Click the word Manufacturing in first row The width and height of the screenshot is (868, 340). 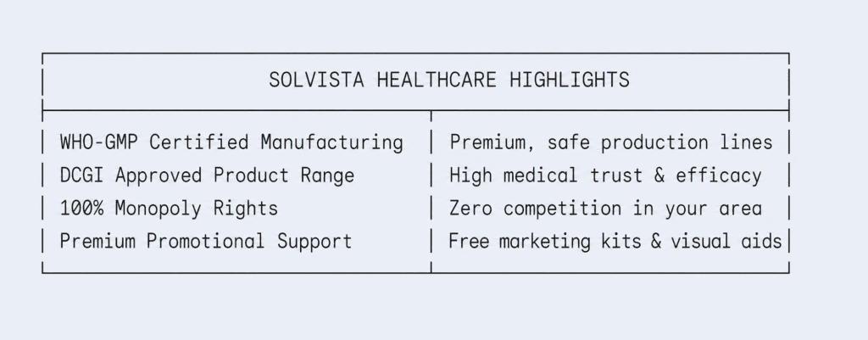pyautogui.click(x=331, y=142)
